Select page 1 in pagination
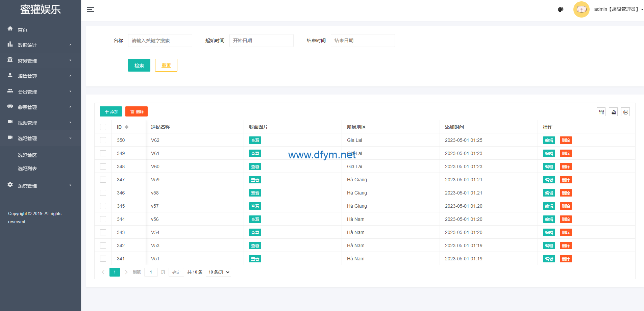 point(115,272)
